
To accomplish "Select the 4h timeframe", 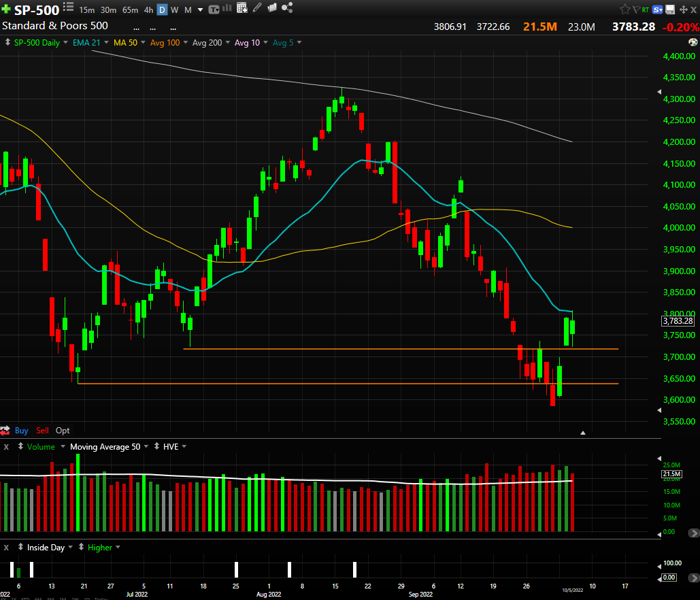I will pos(149,10).
